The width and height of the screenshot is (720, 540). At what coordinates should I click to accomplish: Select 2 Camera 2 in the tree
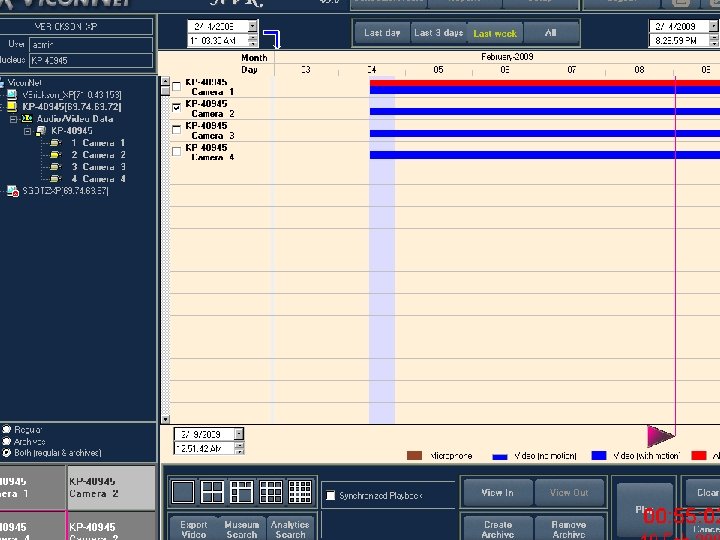(98, 155)
